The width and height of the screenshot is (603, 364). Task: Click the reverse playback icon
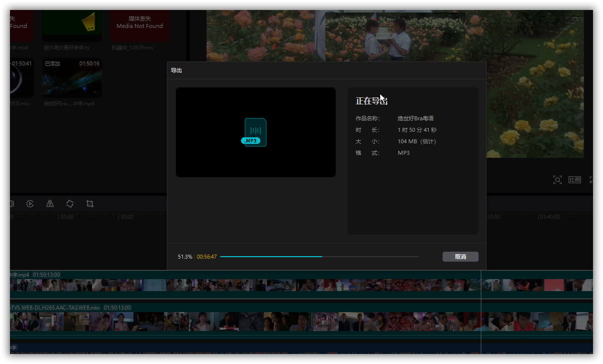coord(30,204)
